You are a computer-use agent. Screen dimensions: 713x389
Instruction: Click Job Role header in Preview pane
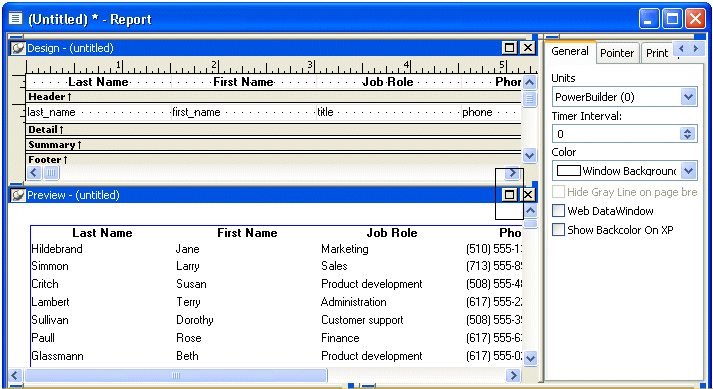[x=392, y=233]
